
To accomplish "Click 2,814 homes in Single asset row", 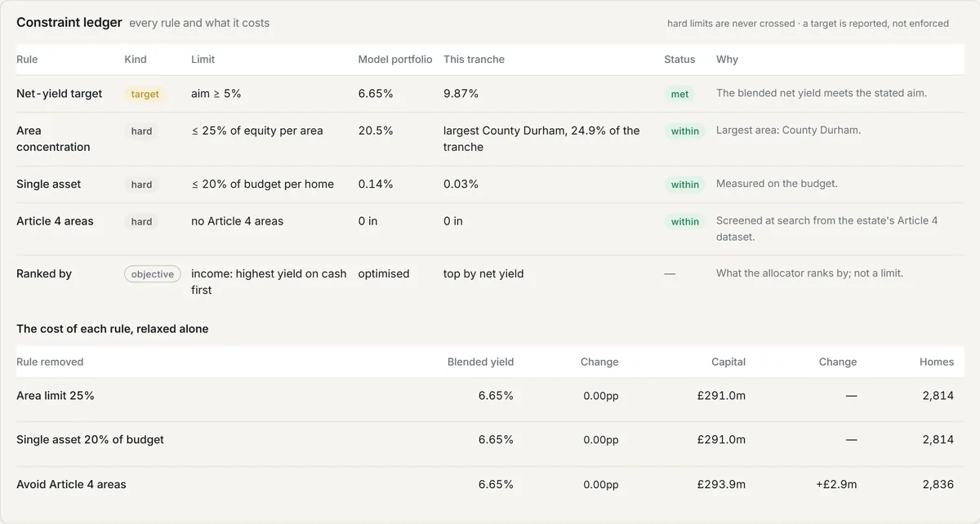I will tap(938, 440).
